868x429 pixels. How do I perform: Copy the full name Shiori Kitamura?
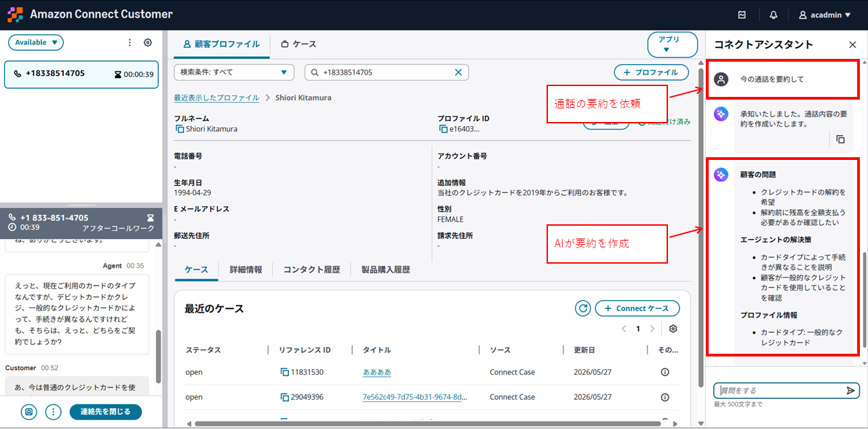[180, 129]
